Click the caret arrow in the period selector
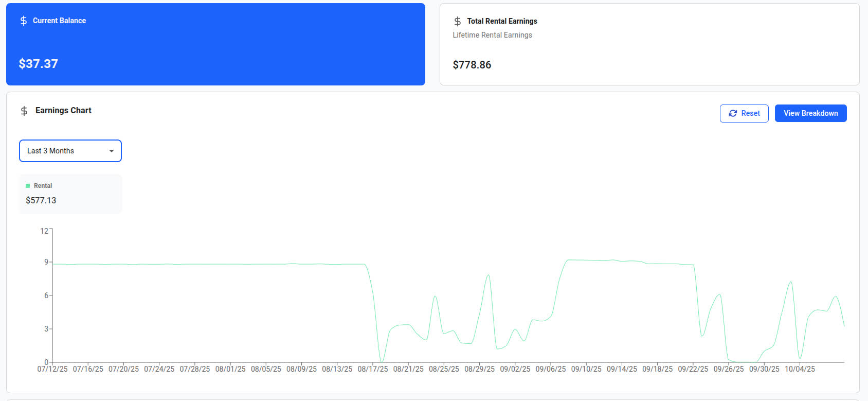This screenshot has width=868, height=401. [x=112, y=151]
